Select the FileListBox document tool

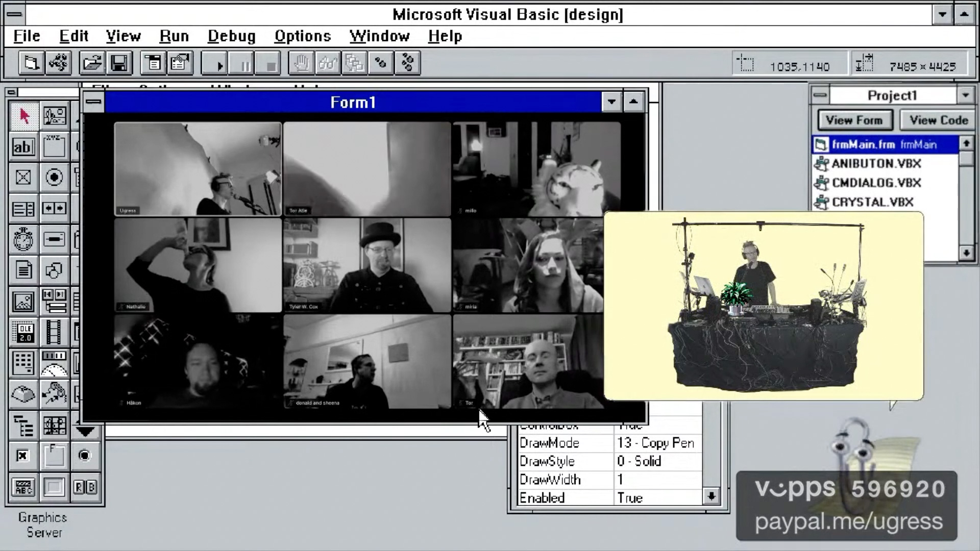point(23,270)
